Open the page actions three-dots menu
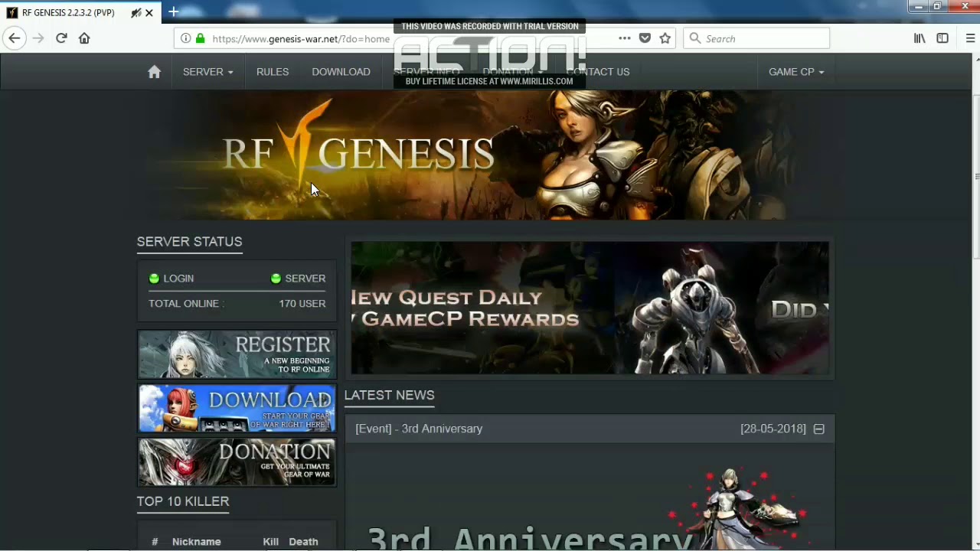The height and width of the screenshot is (551, 980). pyautogui.click(x=625, y=38)
